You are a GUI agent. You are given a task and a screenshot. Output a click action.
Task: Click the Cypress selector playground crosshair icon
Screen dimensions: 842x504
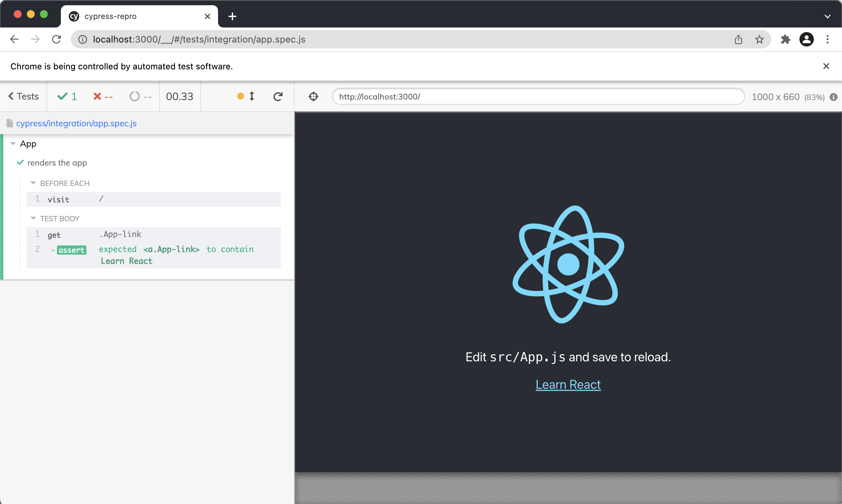[x=313, y=97]
